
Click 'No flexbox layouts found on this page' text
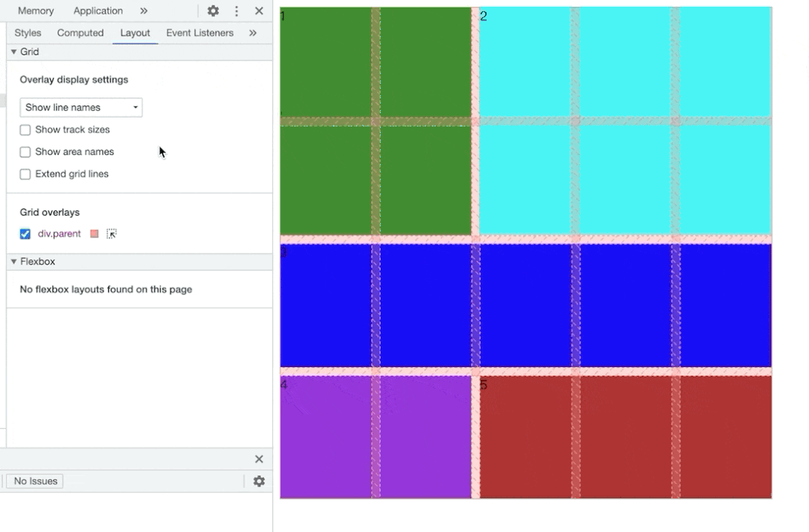pos(106,289)
